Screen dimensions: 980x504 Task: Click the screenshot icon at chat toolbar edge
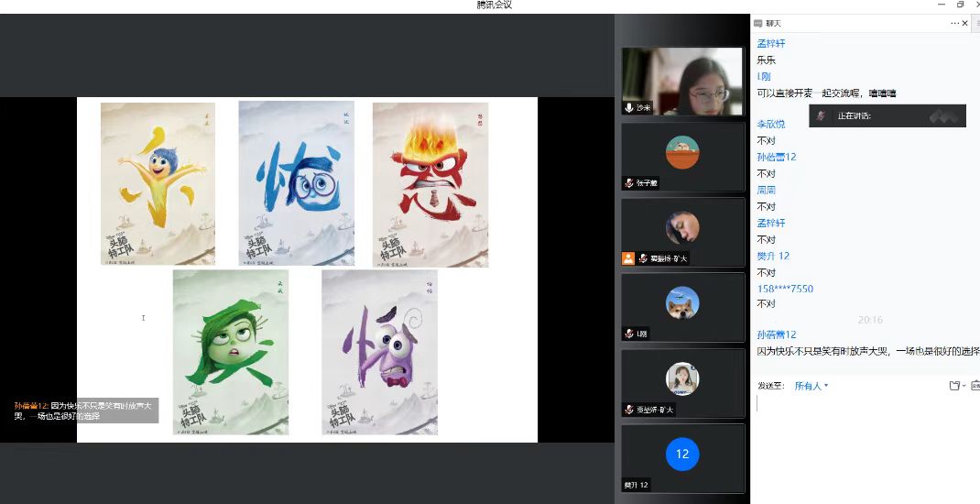click(x=975, y=386)
